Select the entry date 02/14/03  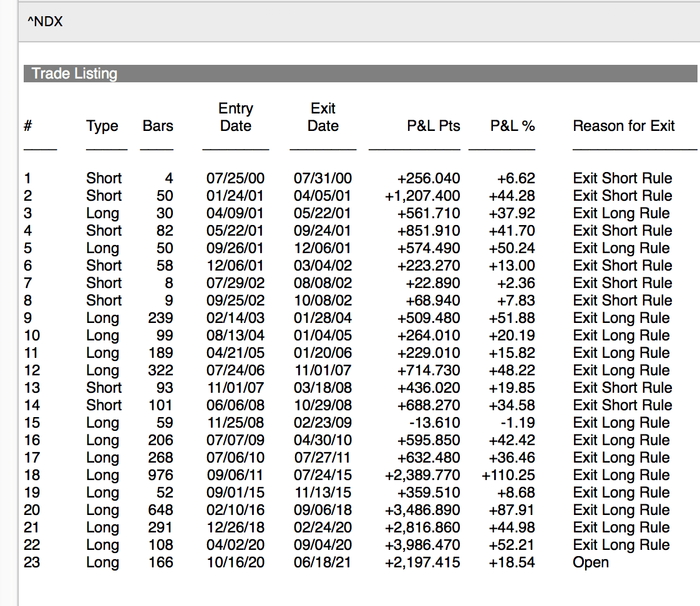(x=235, y=318)
